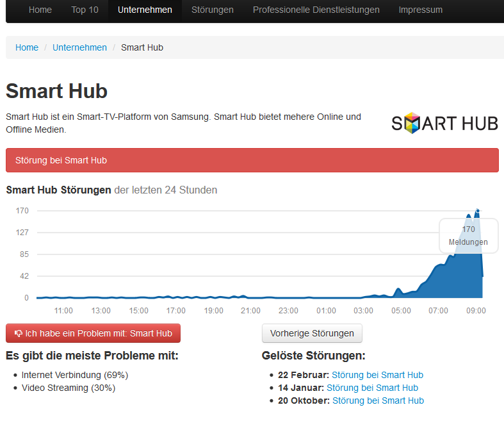
Task: Click the Smart Hub breadcrumb text
Action: (x=142, y=47)
